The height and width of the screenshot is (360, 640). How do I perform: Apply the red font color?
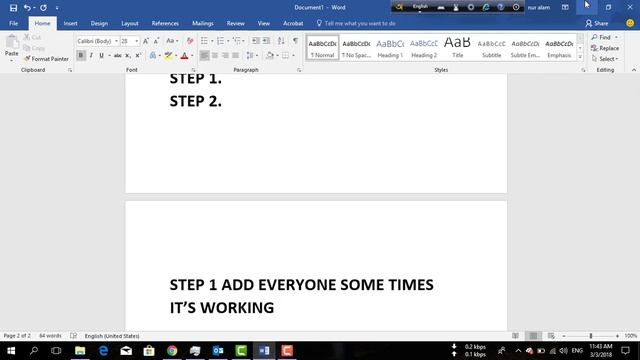tap(184, 55)
